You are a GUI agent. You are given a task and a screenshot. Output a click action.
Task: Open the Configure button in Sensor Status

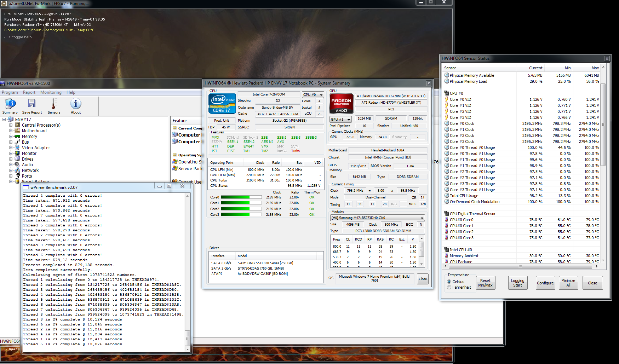coord(545,283)
